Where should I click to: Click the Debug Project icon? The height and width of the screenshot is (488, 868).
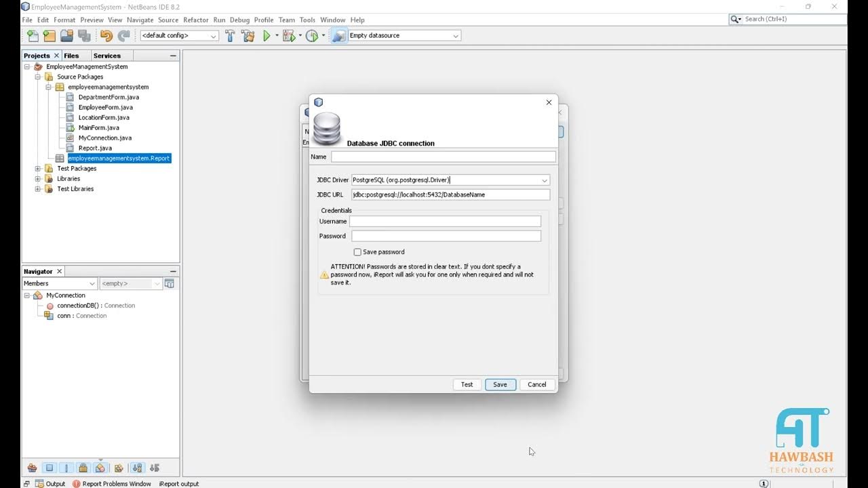pyautogui.click(x=289, y=36)
